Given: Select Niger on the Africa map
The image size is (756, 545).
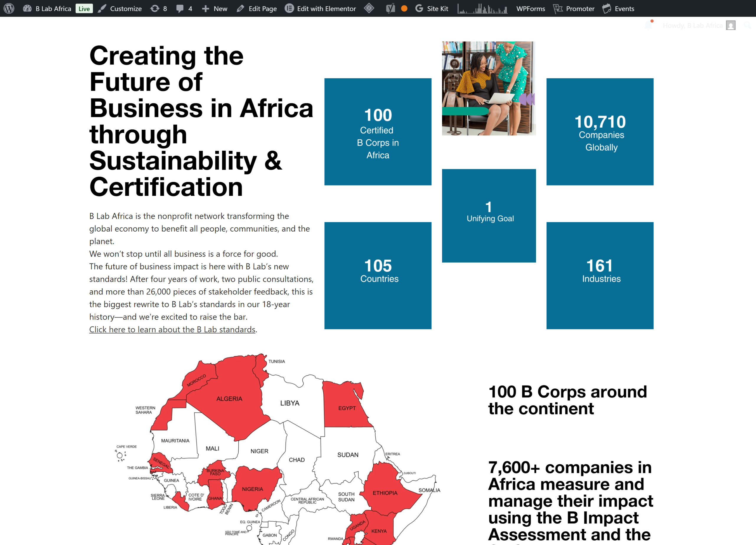Looking at the screenshot, I should 259,451.
